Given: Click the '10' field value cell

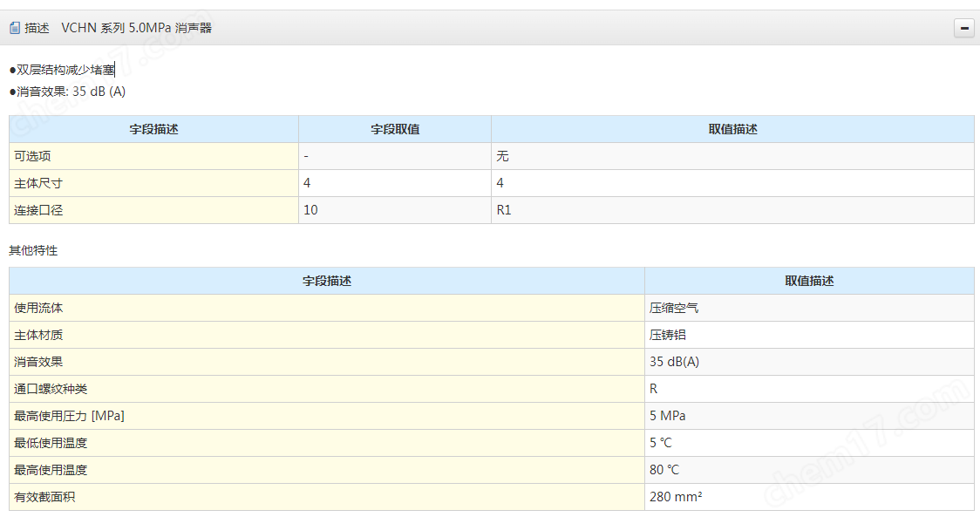Looking at the screenshot, I should point(395,210).
